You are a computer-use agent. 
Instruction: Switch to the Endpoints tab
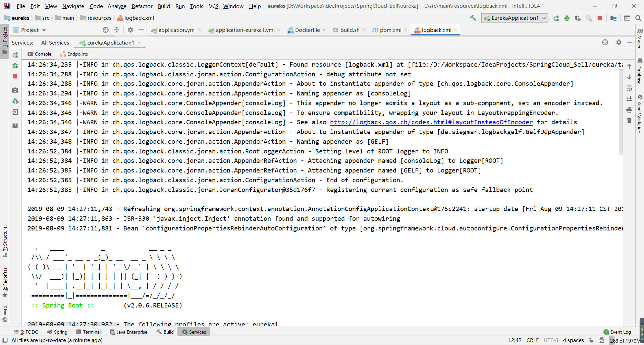pos(74,54)
